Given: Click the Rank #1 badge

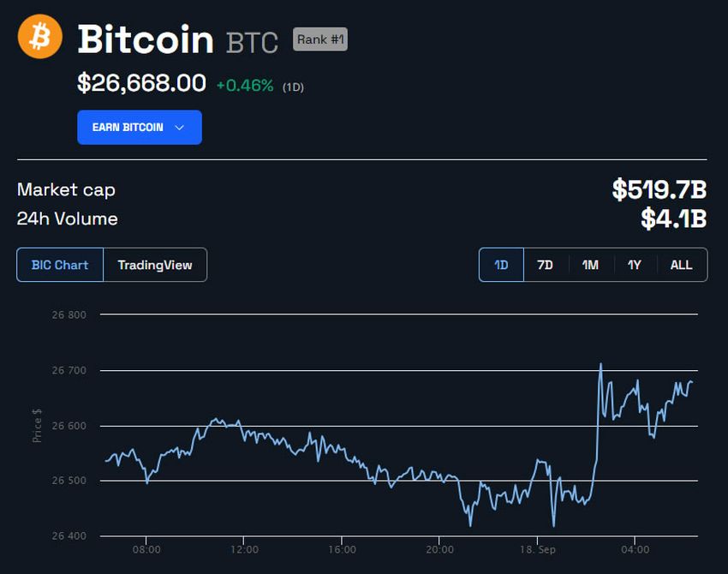Looking at the screenshot, I should 319,39.
